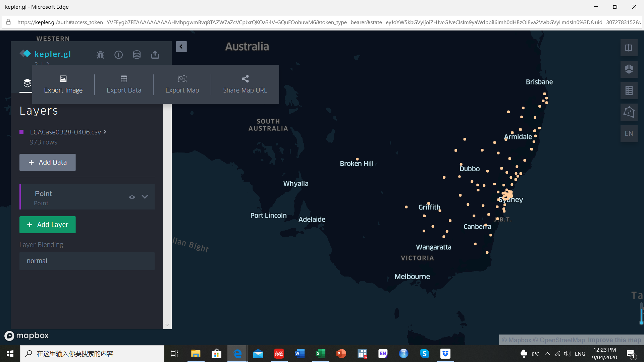Click the purple dataset color swatch
Image resolution: width=644 pixels, height=362 pixels.
point(21,132)
